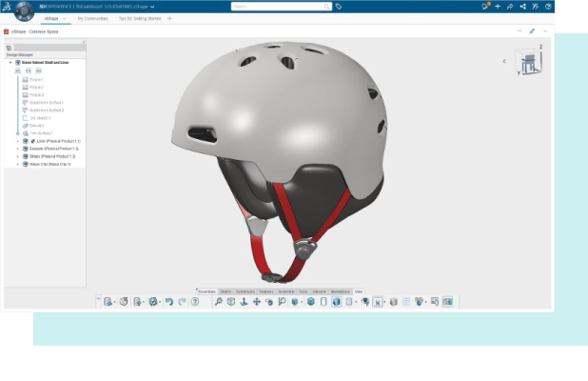Screen dimensions: 588x381
Task: Click the 3D rotate cube icon
Action: click(x=231, y=301)
